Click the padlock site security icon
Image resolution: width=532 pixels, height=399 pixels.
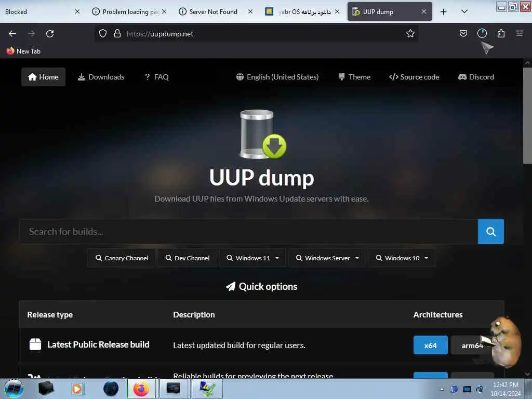tap(117, 33)
